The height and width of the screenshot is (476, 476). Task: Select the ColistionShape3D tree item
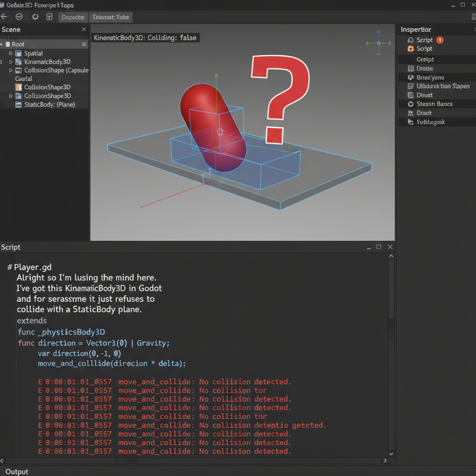pos(47,87)
